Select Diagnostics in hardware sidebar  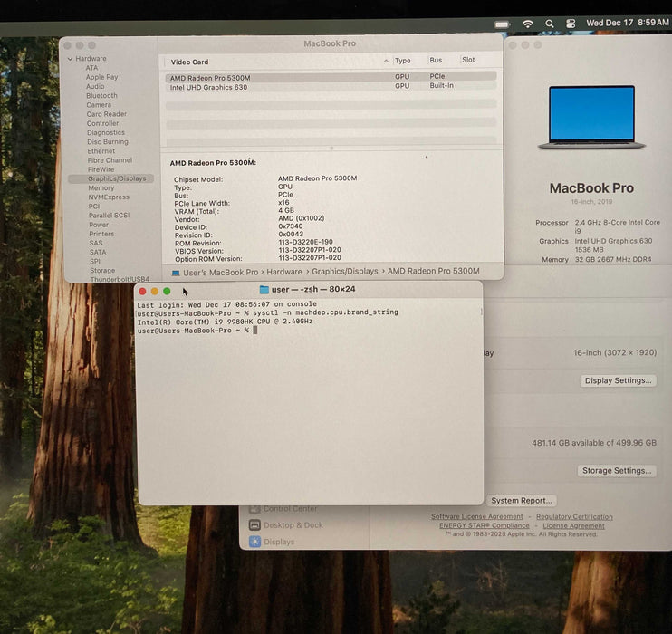(105, 132)
